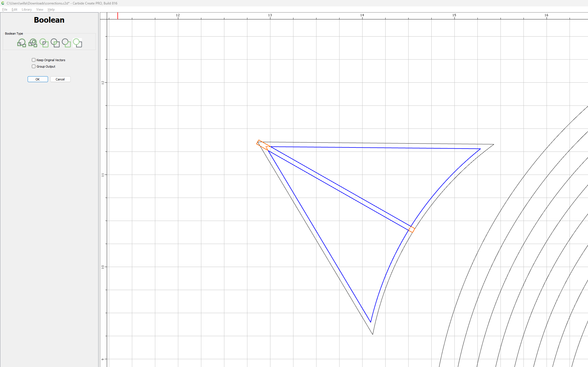This screenshot has height=367, width=588.
Task: Select the union icon with inner circle
Action: 33,43
